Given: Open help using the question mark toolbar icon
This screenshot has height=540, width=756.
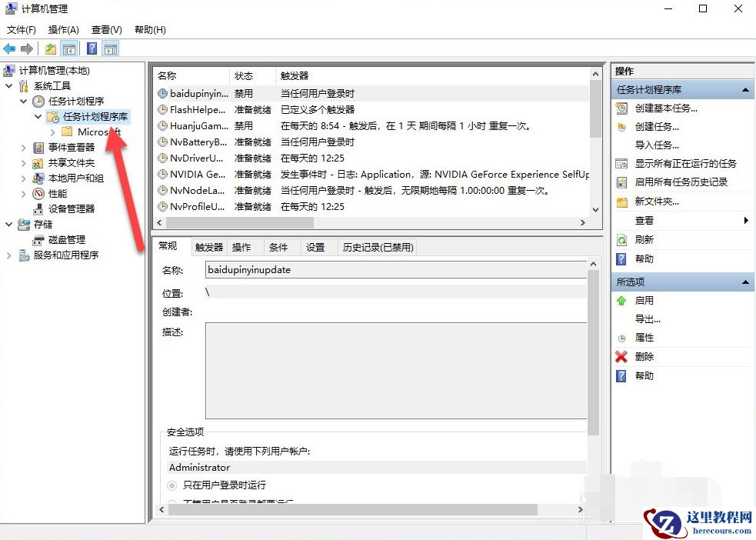Looking at the screenshot, I should [x=92, y=48].
